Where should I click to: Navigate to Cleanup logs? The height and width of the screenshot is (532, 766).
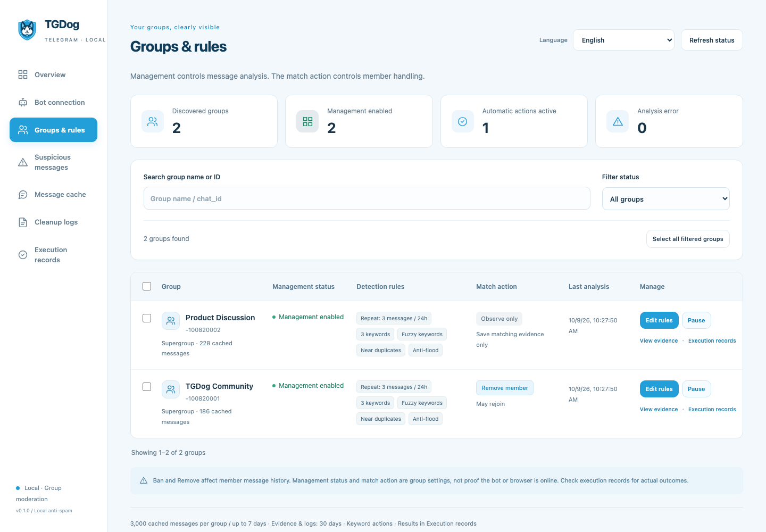point(53,222)
